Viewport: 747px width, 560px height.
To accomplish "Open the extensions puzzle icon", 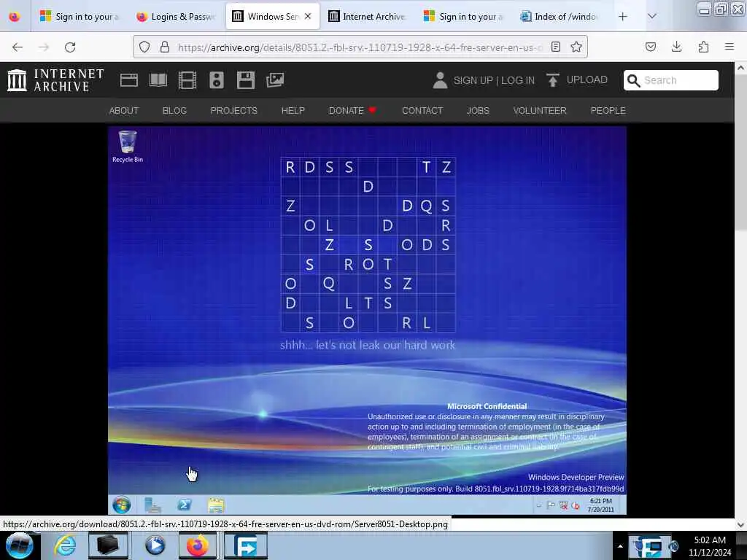I will [703, 47].
